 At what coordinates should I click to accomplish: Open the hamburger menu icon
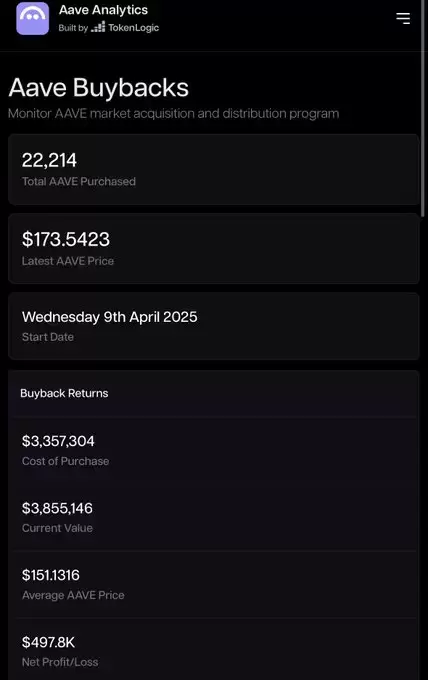pyautogui.click(x=403, y=18)
